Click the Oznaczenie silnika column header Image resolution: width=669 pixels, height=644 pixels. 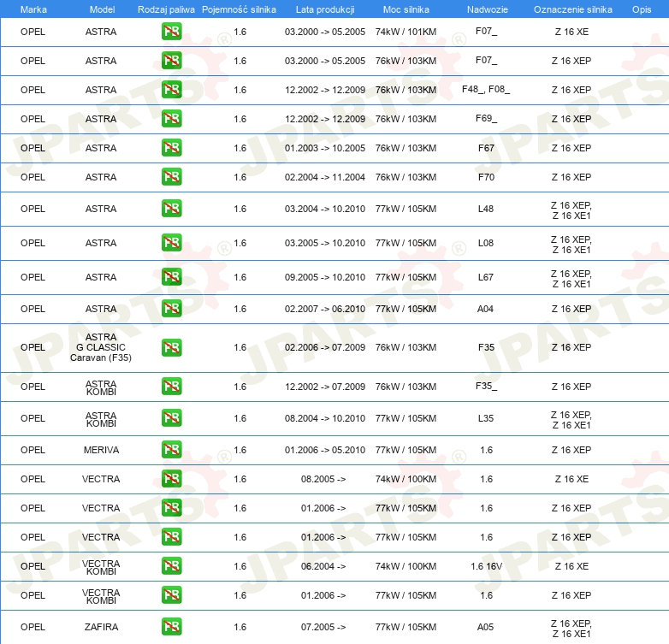[x=572, y=9]
